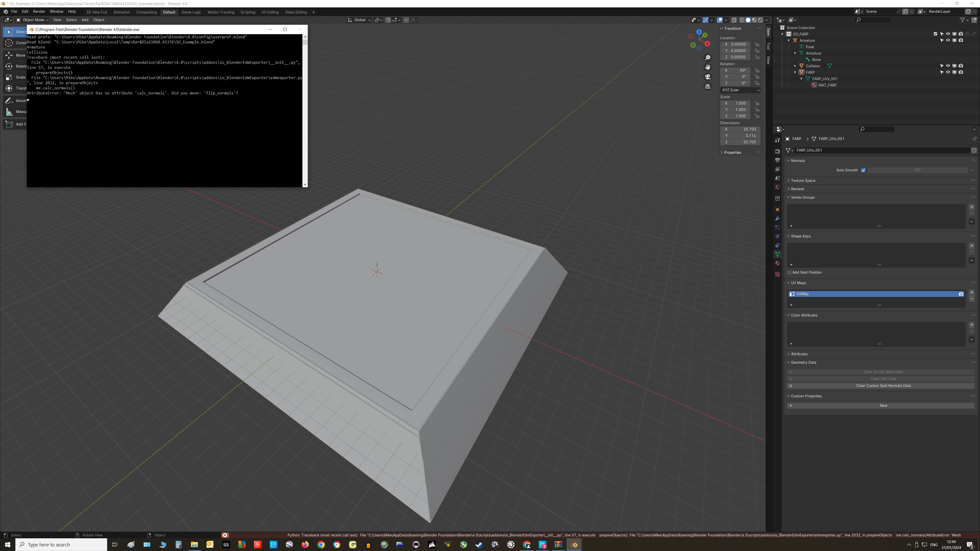980x551 pixels.
Task: Open the Material properties tab
Action: pos(777,263)
